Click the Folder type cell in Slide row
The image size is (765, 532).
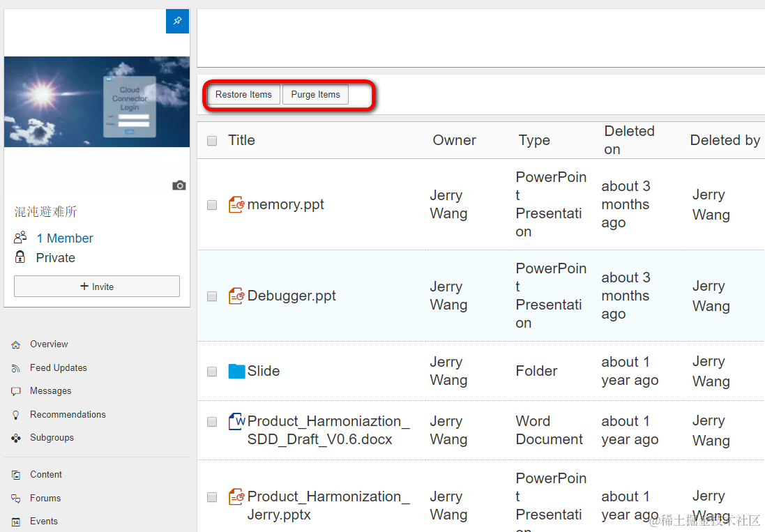[536, 371]
